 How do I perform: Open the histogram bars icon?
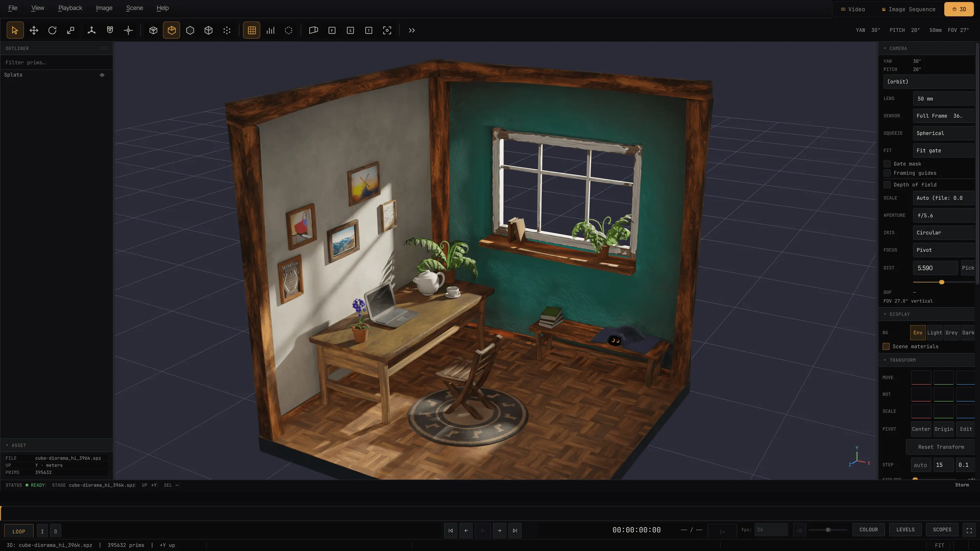pos(270,30)
